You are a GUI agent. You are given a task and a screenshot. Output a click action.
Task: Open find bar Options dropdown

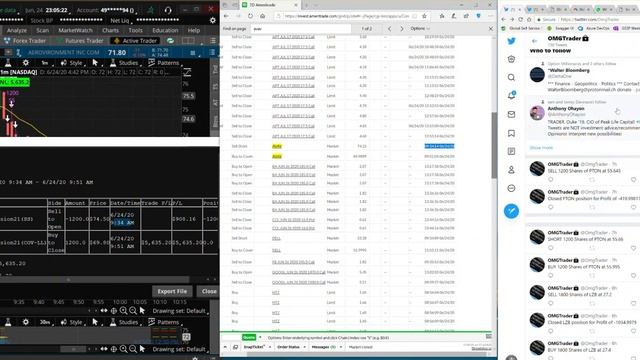[420, 29]
